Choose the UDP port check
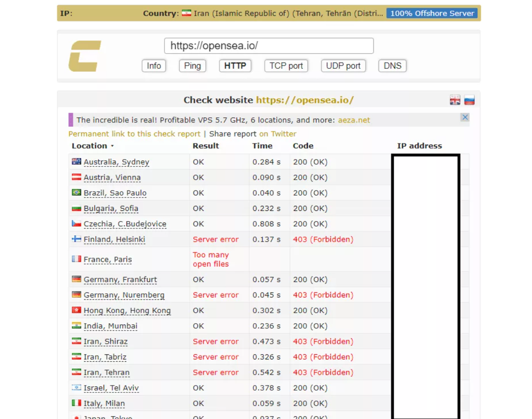Viewport: 532px width, 419px height. pos(343,66)
